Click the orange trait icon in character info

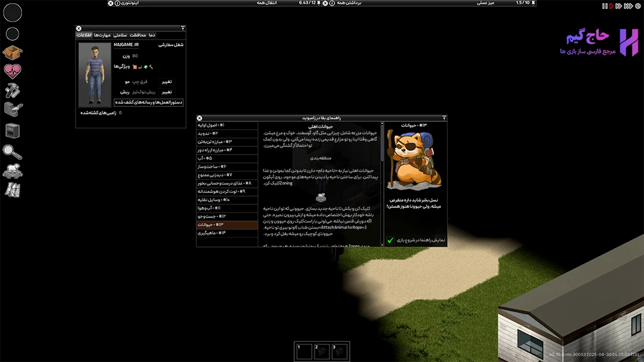pyautogui.click(x=135, y=67)
